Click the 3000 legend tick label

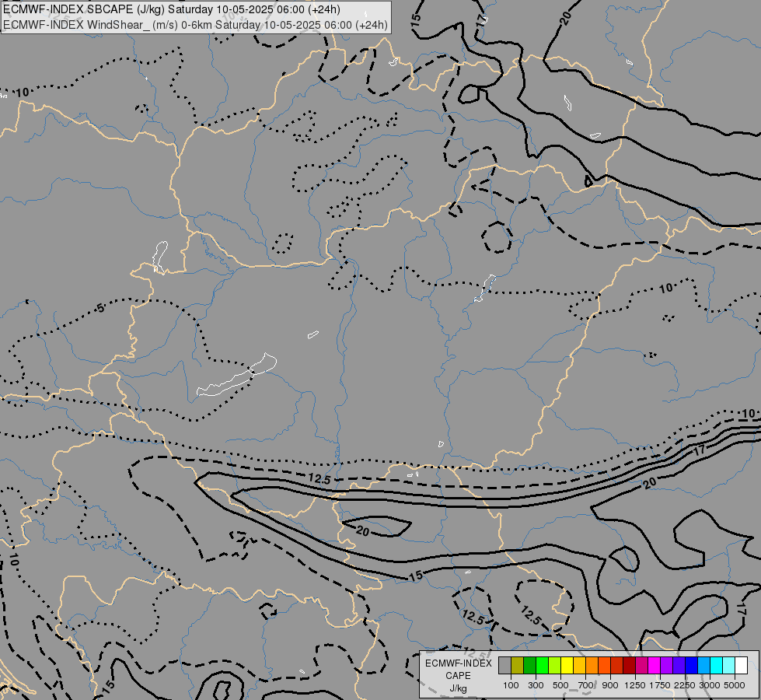[x=710, y=685]
